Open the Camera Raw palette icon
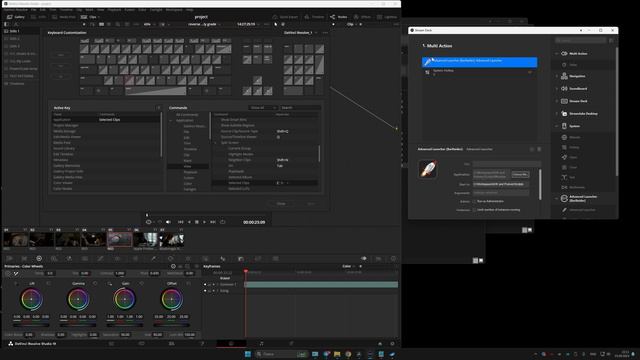This screenshot has height=360, width=640. pos(9,258)
